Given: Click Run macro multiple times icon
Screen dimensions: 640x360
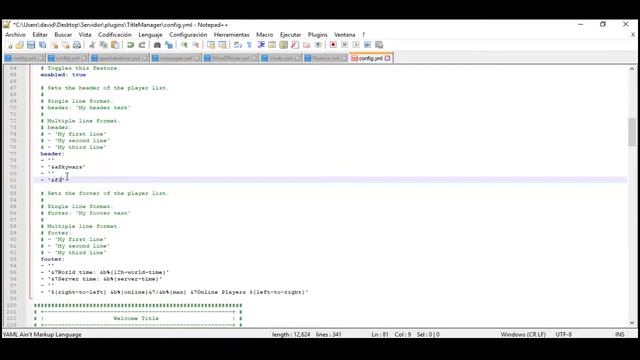Looking at the screenshot, I should pos(367,45).
